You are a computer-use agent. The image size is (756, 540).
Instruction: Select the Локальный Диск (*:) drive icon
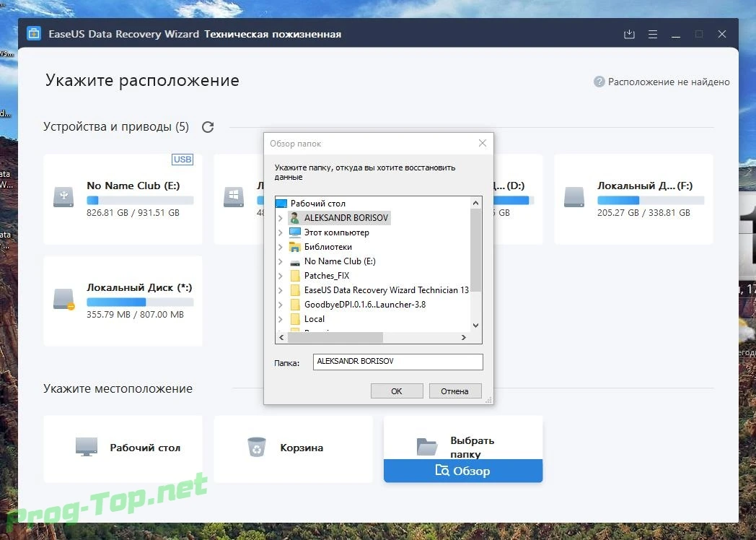coord(63,299)
